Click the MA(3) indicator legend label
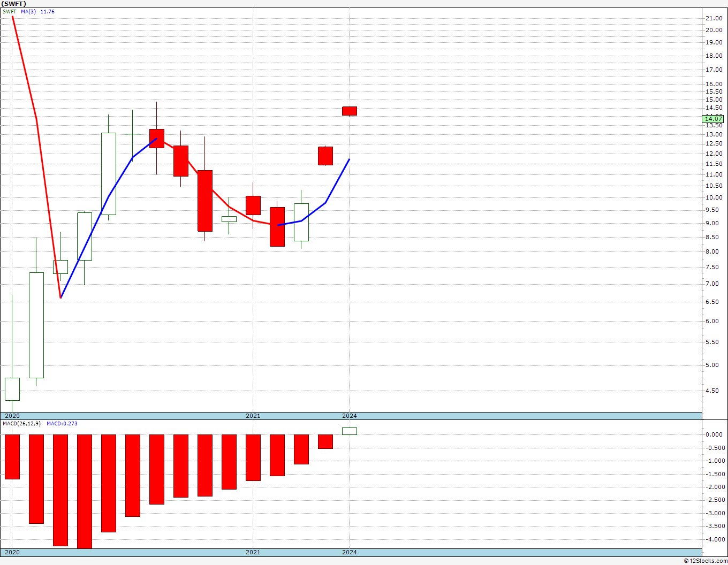 [x=29, y=11]
